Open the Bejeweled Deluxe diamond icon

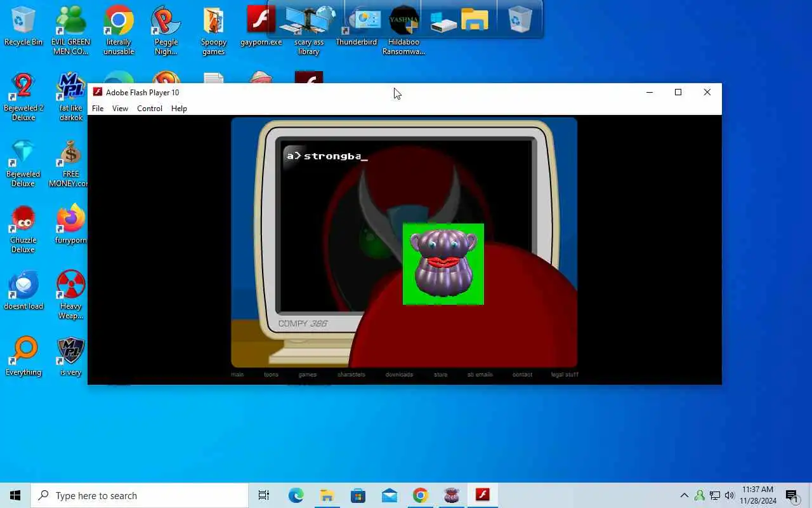(x=23, y=163)
